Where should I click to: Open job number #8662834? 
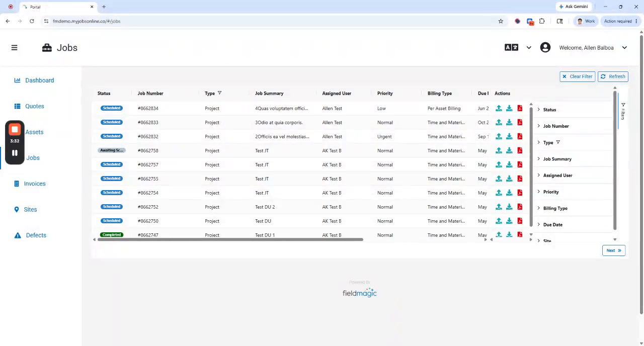click(148, 108)
